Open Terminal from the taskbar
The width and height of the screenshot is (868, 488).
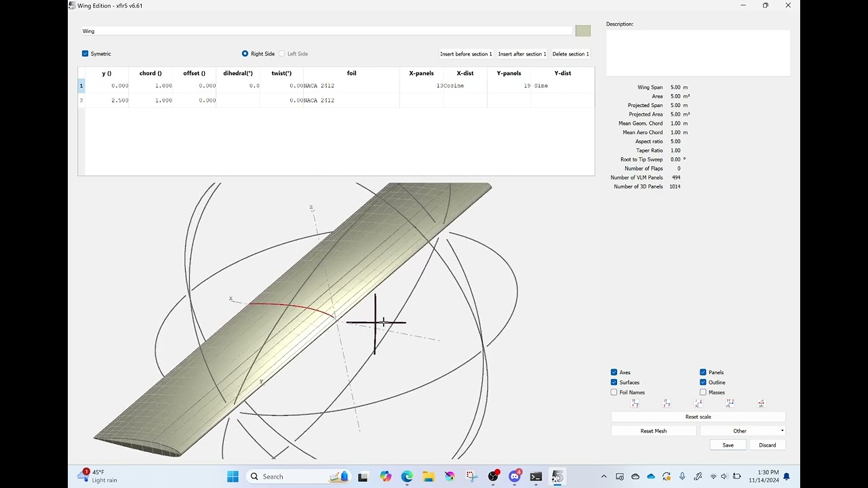point(536,476)
